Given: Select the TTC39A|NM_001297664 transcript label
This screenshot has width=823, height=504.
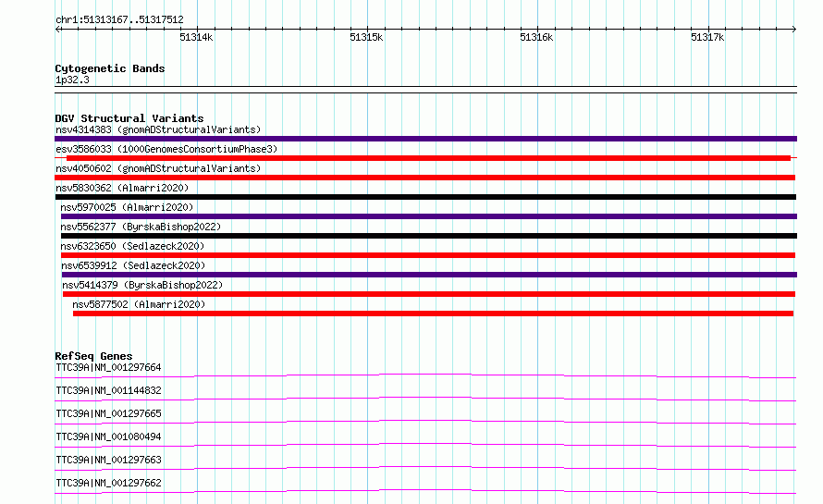Looking at the screenshot, I should point(108,367).
